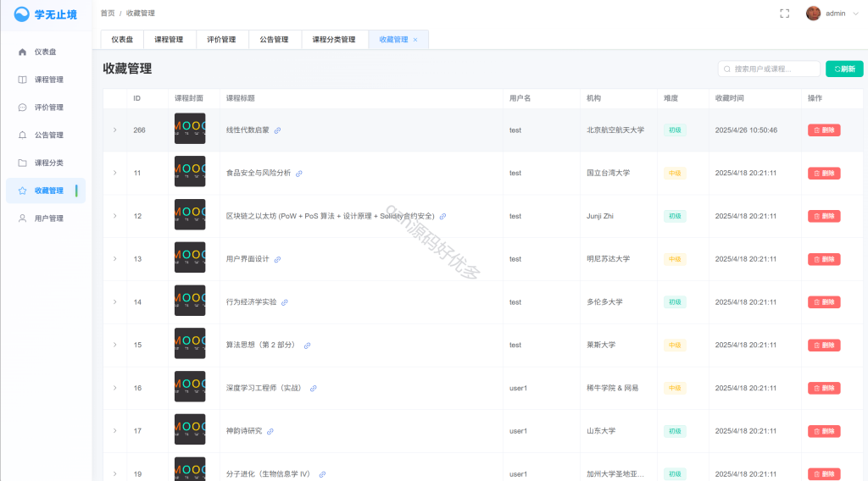Expand row with ID 266

(115, 130)
